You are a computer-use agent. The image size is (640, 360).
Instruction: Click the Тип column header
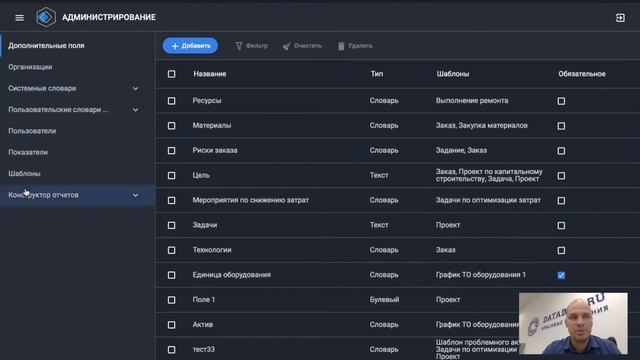point(377,74)
